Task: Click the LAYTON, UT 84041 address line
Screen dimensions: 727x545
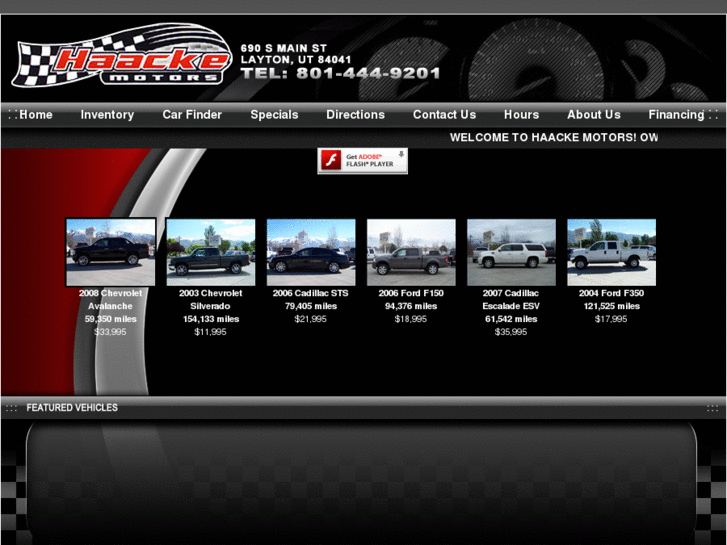Action: (x=296, y=59)
